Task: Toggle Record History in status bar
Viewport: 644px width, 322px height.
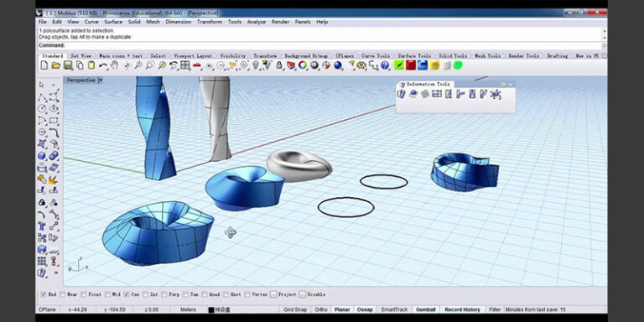Action: click(463, 309)
